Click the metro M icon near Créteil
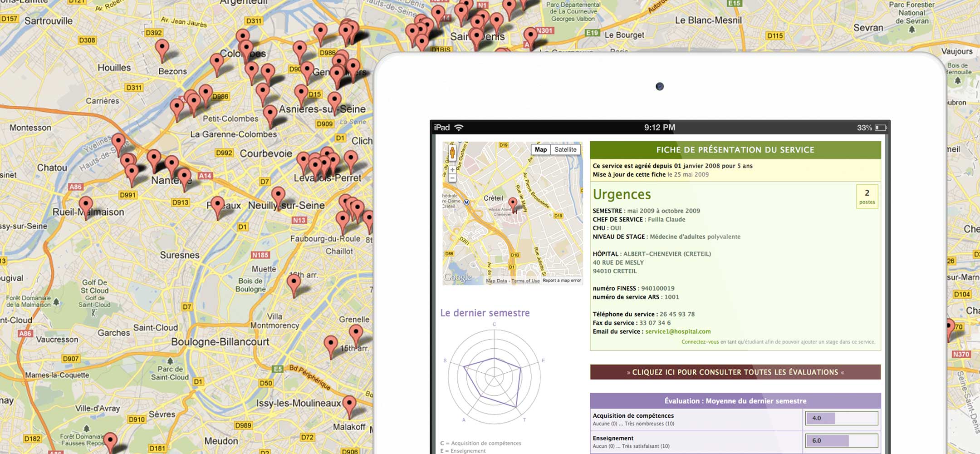Viewport: 980px width, 454px height. click(x=466, y=202)
